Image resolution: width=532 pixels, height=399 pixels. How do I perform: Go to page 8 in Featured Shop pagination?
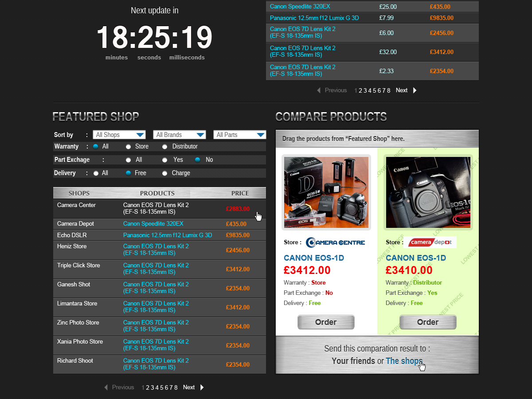(176, 387)
